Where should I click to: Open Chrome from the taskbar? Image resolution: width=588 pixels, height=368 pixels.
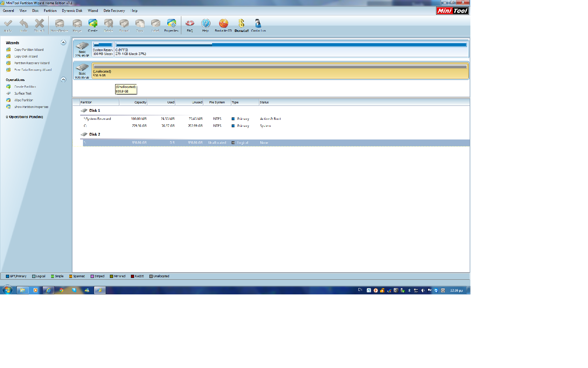61,290
